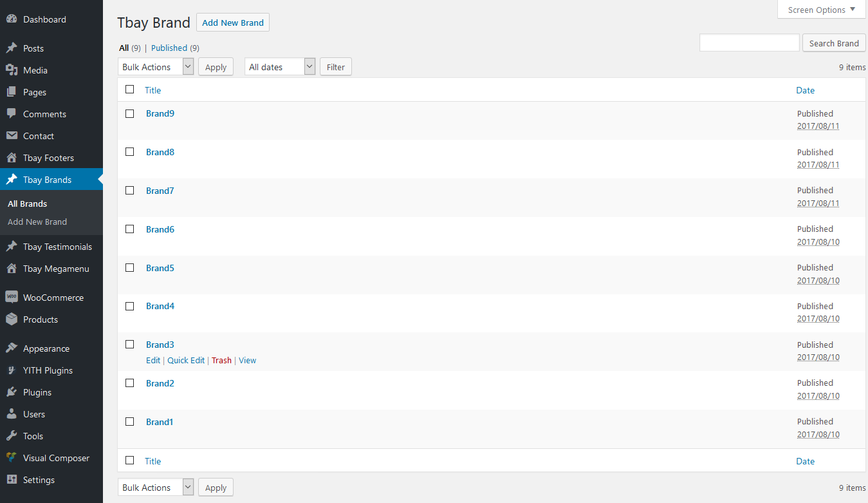The image size is (868, 503).
Task: Tick the checkbox for Brand9
Action: click(x=130, y=114)
